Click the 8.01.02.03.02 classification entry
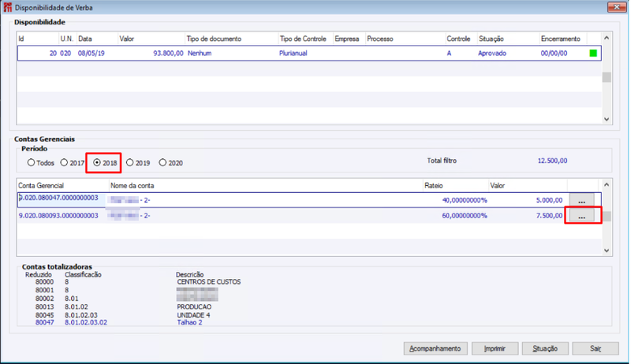 click(86, 322)
